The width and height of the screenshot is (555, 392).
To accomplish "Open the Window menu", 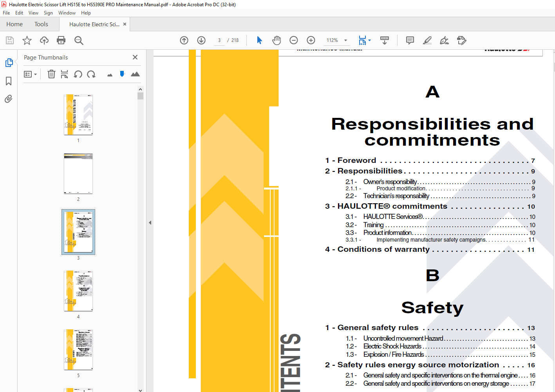I will click(67, 13).
